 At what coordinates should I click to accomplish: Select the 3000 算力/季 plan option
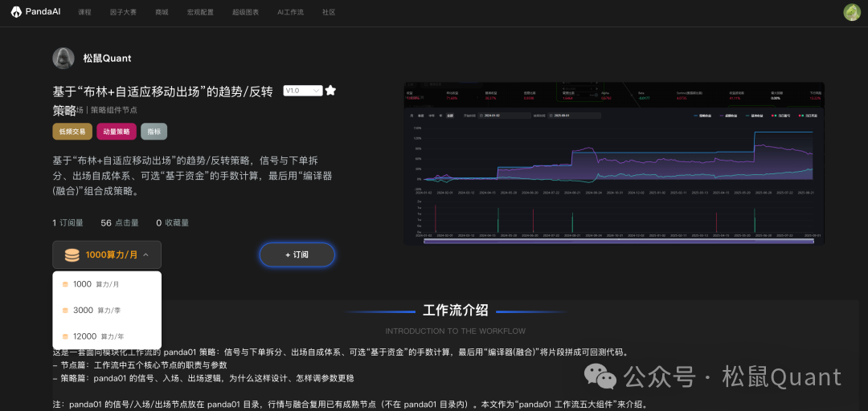(107, 311)
